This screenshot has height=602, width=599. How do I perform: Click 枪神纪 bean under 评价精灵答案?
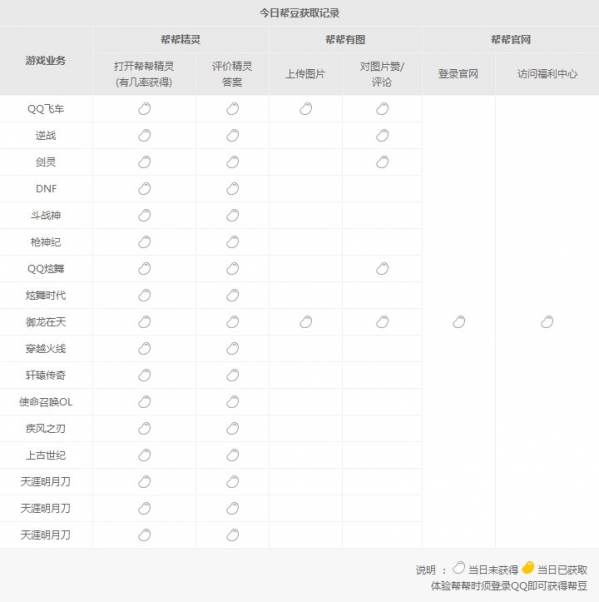(x=232, y=242)
